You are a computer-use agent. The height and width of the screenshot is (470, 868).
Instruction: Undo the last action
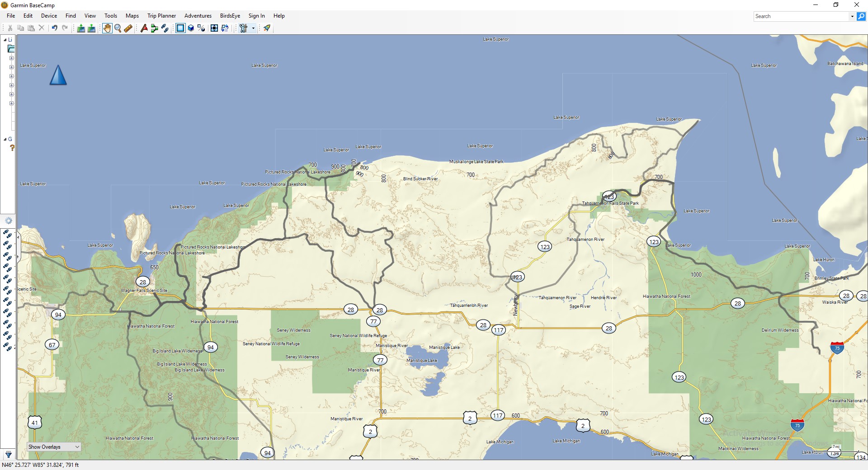[x=54, y=28]
